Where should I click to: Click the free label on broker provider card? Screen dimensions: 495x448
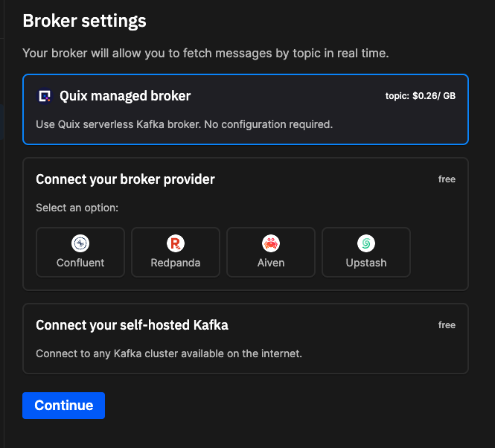(447, 179)
